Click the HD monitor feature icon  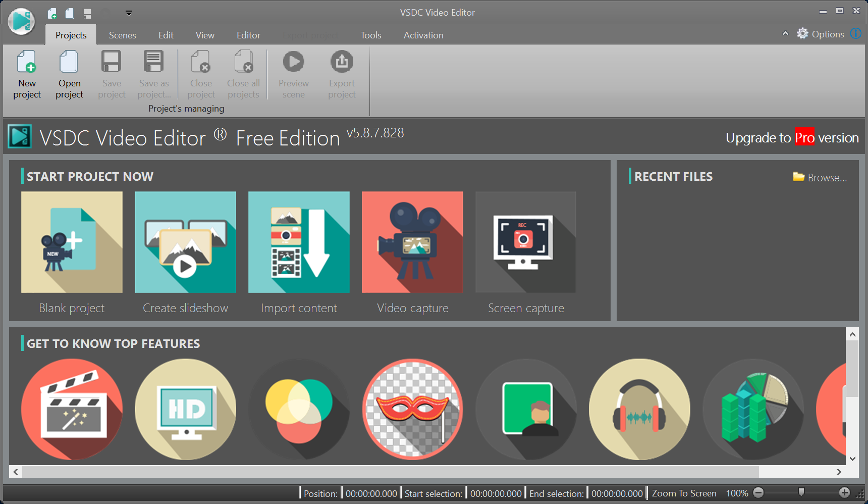click(x=185, y=409)
